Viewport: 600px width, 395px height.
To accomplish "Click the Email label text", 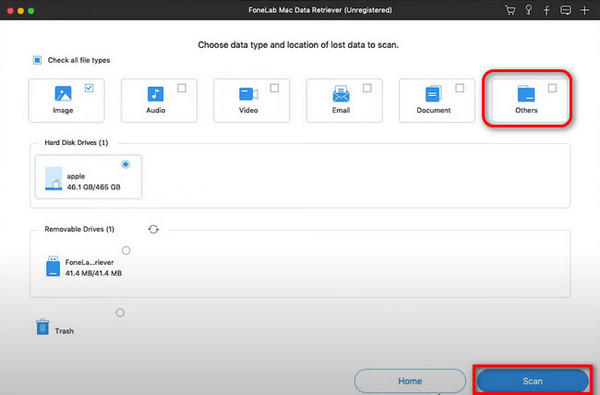I will 341,110.
